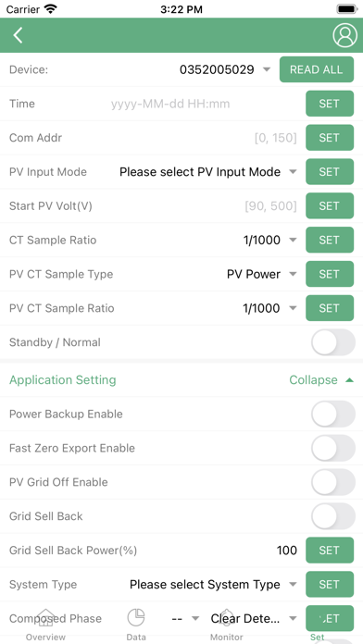Collapse the Application Setting section
Viewport: 363px width, 644px height.
point(321,380)
